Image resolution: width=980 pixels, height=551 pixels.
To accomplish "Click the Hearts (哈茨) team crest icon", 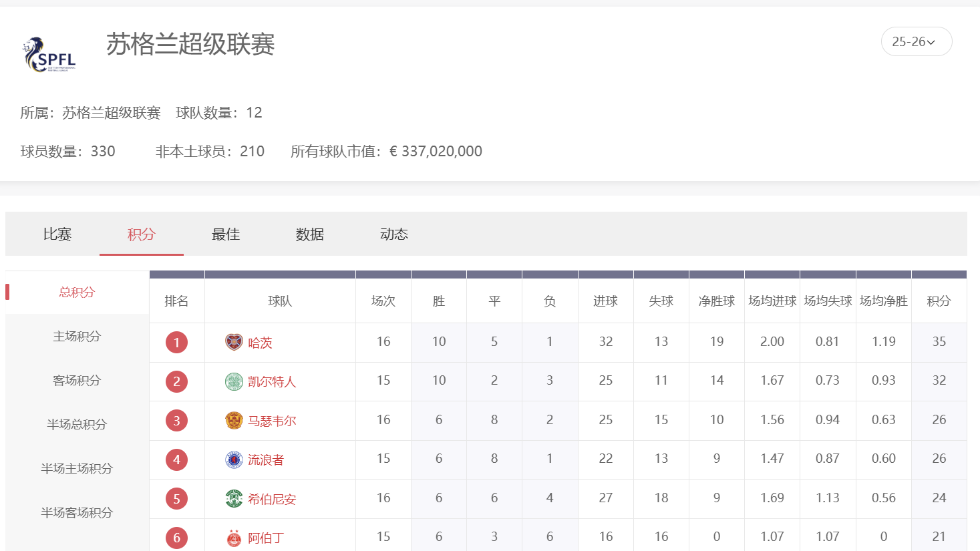I will (x=234, y=342).
